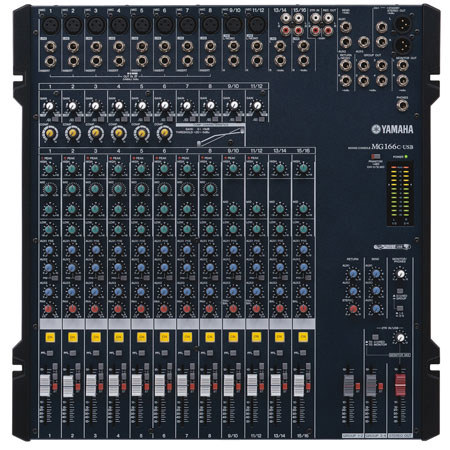
Task: Click the USB logo label
Action: 392,247
